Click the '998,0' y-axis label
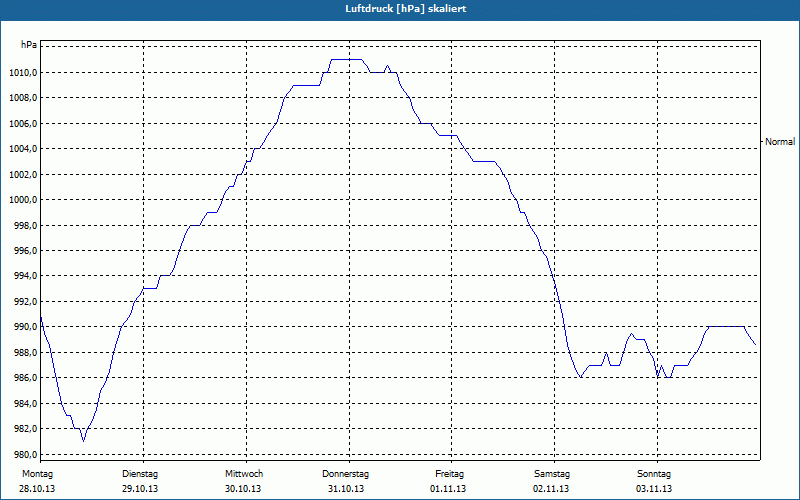The height and width of the screenshot is (500, 800). point(25,226)
